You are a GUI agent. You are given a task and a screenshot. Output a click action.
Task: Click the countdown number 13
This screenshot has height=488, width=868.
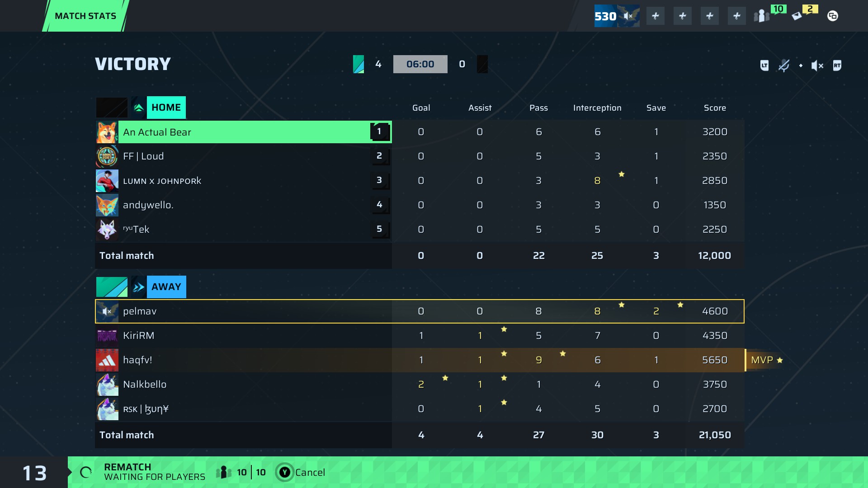point(35,473)
